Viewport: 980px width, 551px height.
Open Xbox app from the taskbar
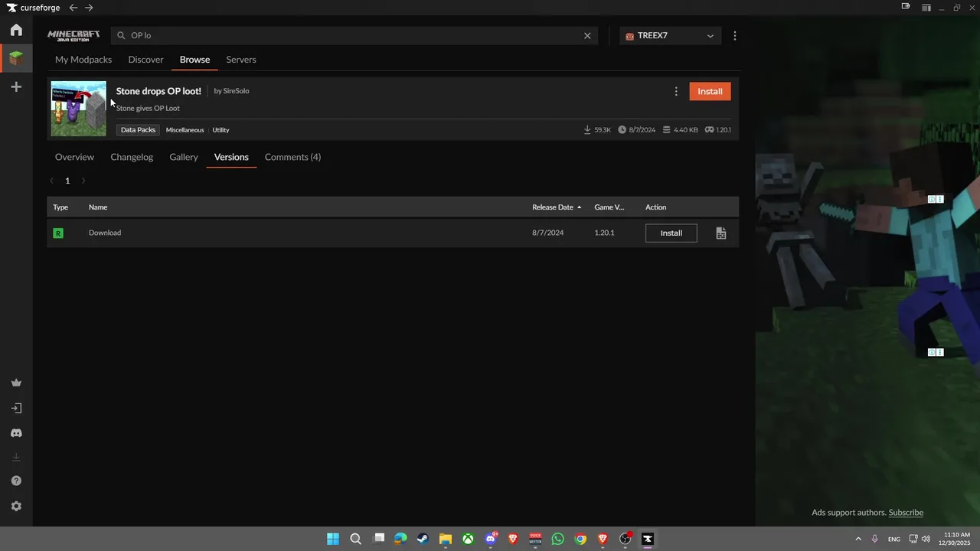[x=468, y=539]
